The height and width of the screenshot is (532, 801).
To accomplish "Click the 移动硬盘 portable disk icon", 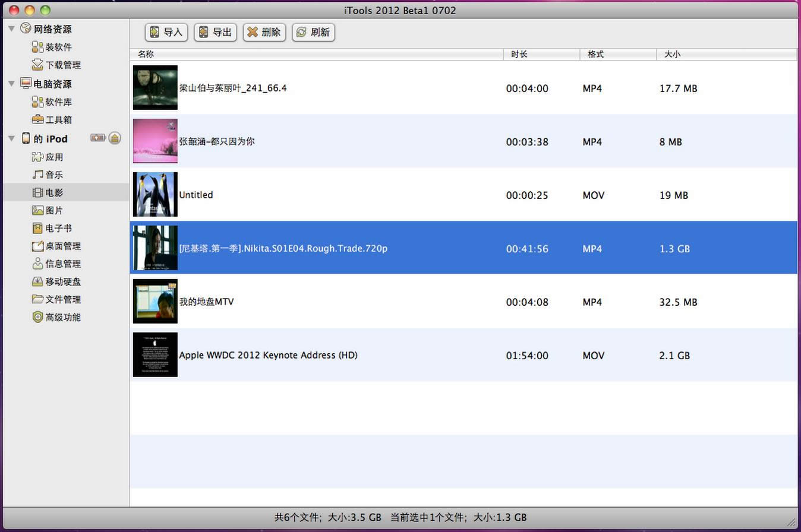I will 37,281.
